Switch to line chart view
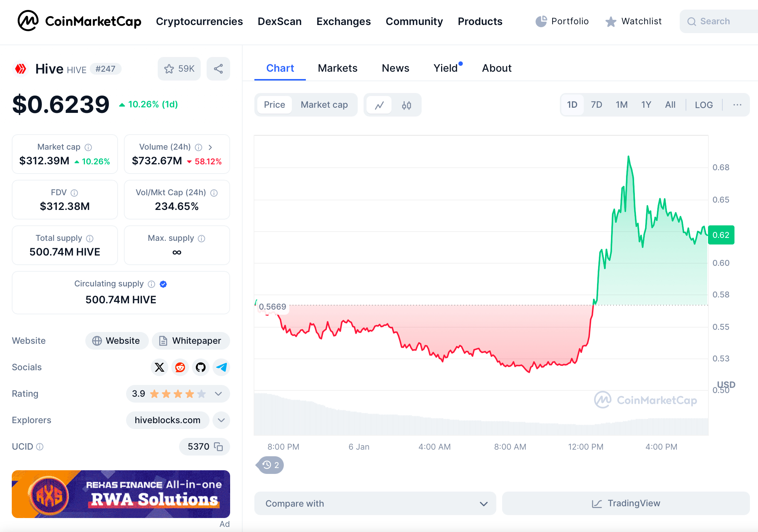Screen dimensions: 758x532 pyautogui.click(x=379, y=105)
